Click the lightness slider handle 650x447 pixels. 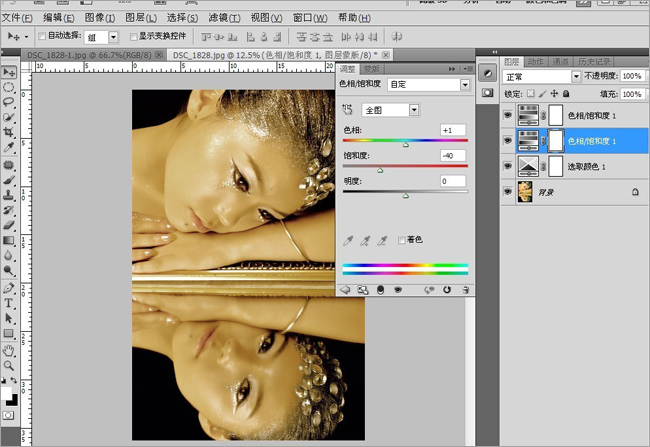406,195
